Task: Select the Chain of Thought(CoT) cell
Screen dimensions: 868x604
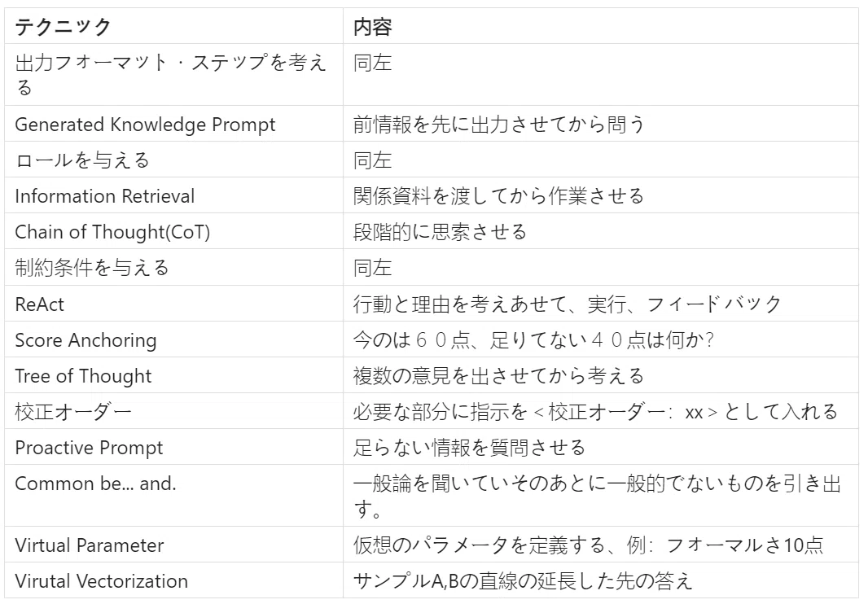Action: coord(173,231)
